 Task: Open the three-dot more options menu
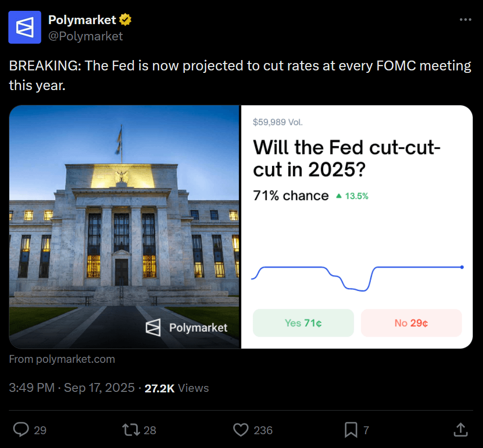465,20
